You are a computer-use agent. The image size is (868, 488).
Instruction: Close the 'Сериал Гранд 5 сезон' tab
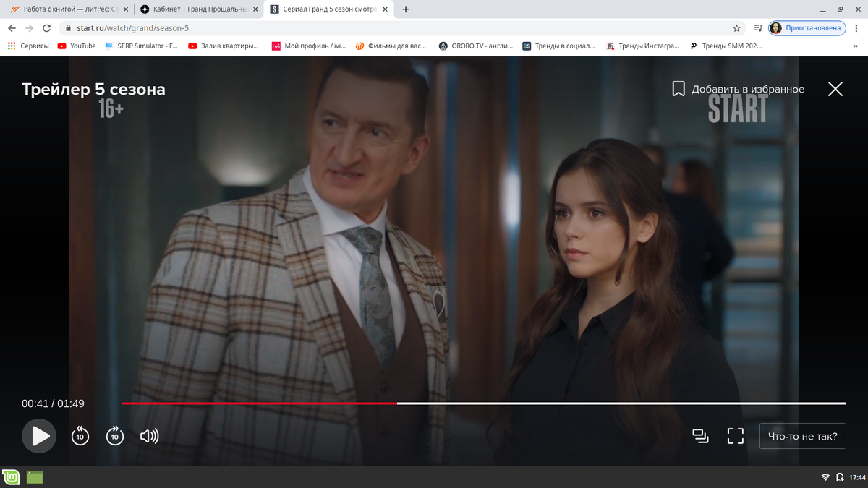pos(384,9)
